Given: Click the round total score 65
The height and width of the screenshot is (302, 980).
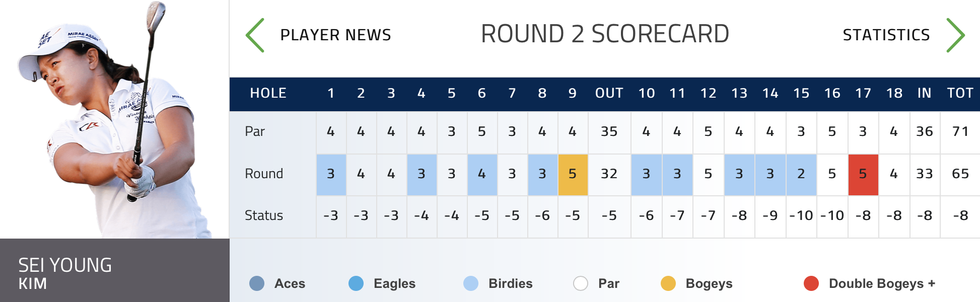Looking at the screenshot, I should pos(960,174).
